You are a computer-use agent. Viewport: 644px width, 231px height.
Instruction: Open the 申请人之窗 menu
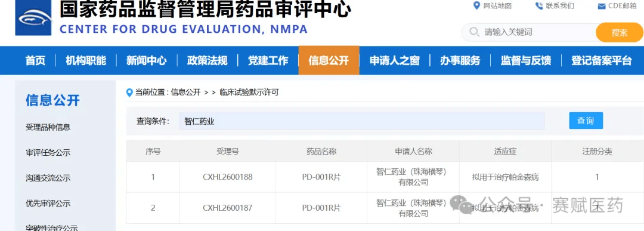coord(395,60)
